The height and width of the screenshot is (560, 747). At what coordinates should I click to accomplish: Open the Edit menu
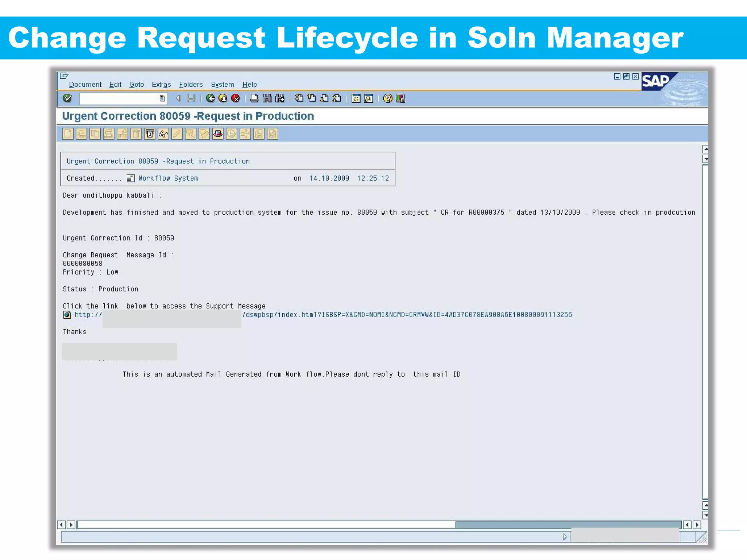pyautogui.click(x=115, y=85)
